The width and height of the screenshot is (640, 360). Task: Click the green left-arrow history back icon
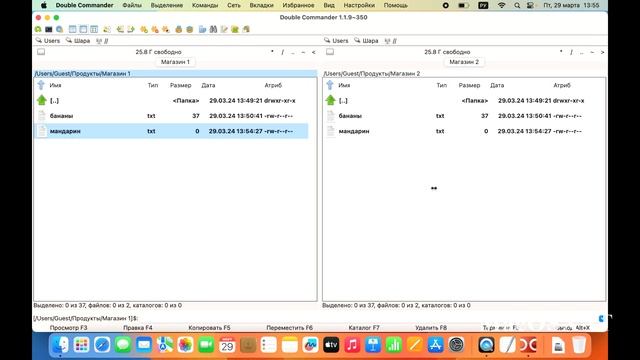[x=120, y=29]
